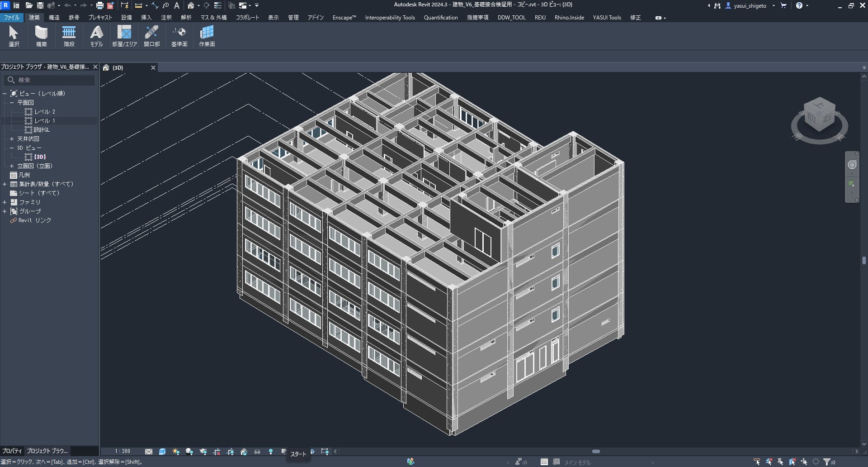Open visual style cube in view control bar
This screenshot has height=467, width=868.
(162, 451)
